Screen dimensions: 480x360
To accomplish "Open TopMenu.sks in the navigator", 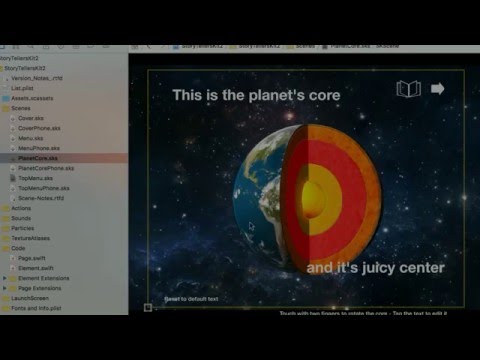I will [x=35, y=178].
